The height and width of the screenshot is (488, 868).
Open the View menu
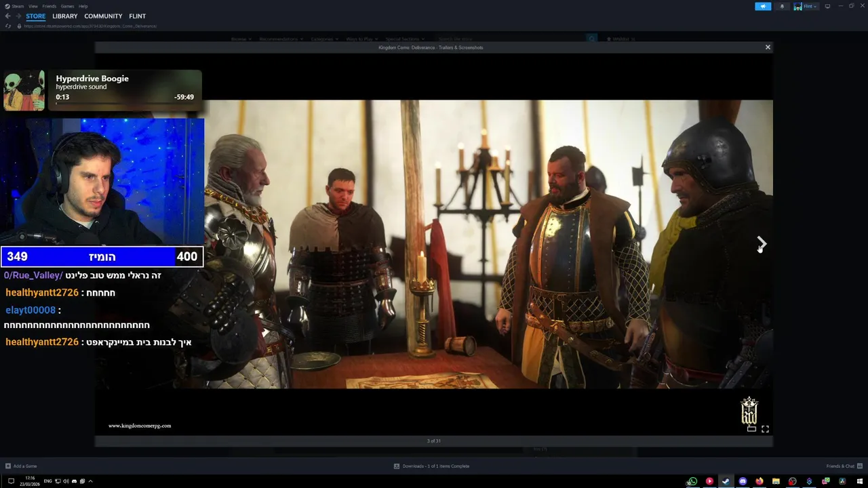pyautogui.click(x=33, y=6)
